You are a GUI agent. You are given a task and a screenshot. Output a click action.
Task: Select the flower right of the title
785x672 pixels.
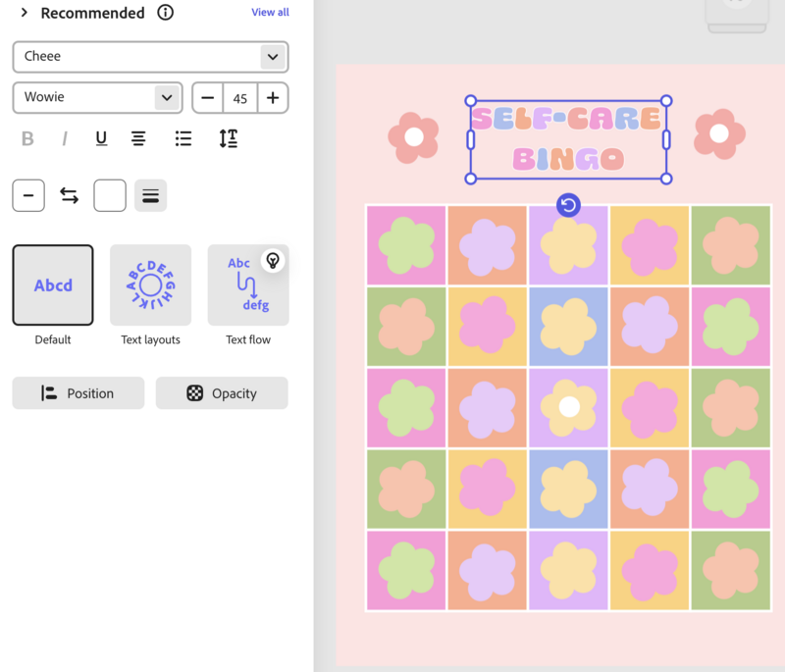(719, 134)
